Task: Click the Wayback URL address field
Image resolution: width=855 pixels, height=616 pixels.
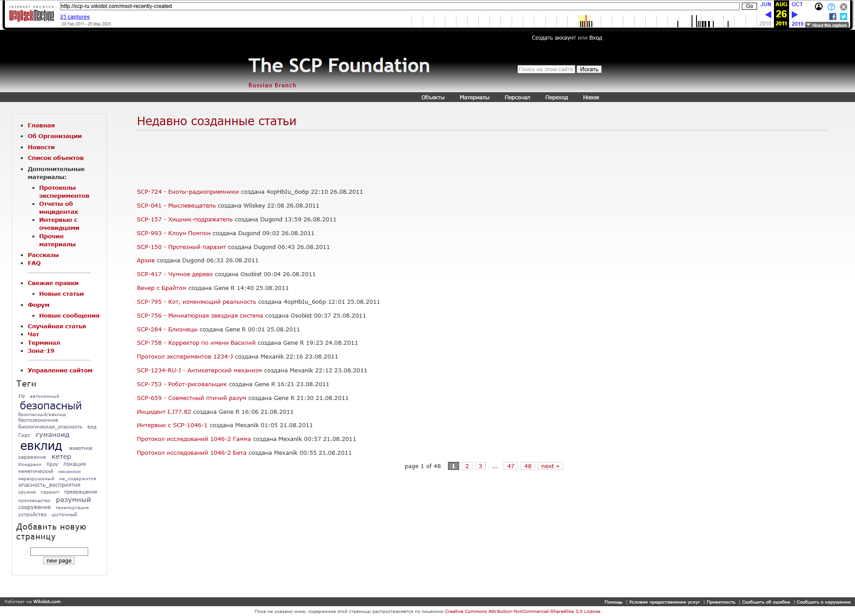Action: tap(399, 6)
